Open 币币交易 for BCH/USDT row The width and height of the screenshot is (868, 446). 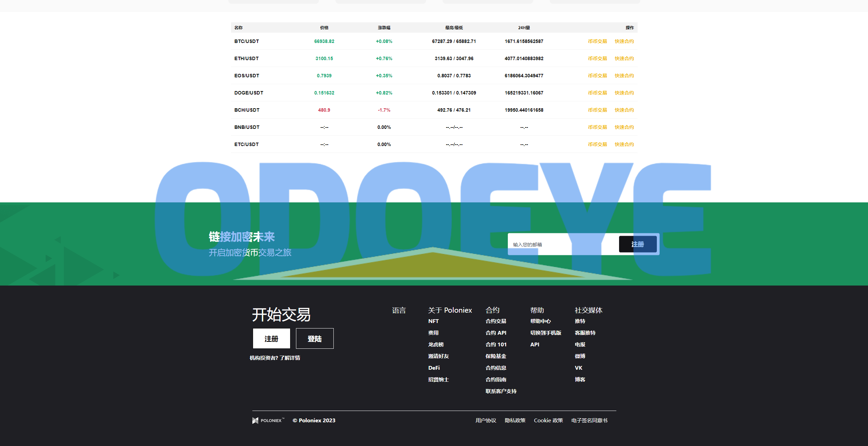(597, 110)
